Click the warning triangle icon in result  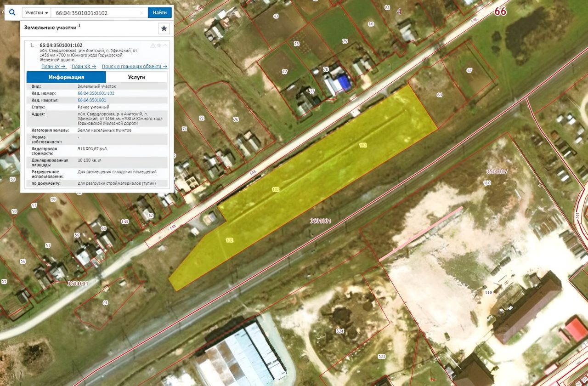click(153, 45)
